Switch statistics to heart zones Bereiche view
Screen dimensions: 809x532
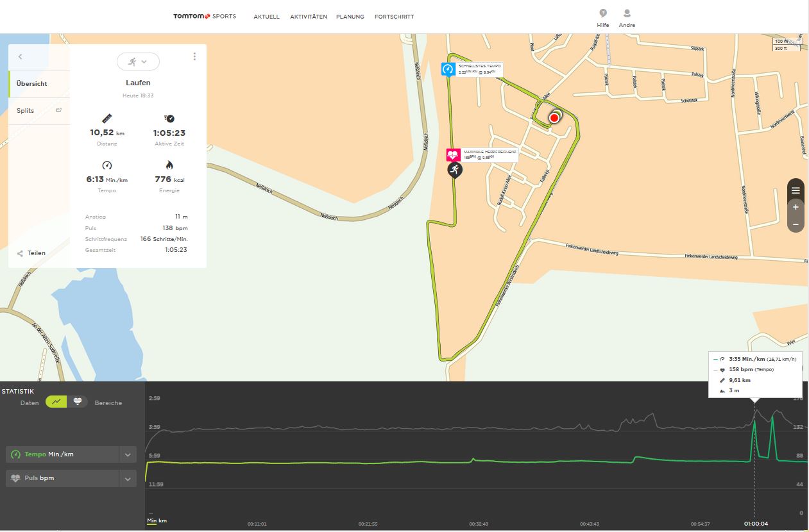(x=78, y=402)
